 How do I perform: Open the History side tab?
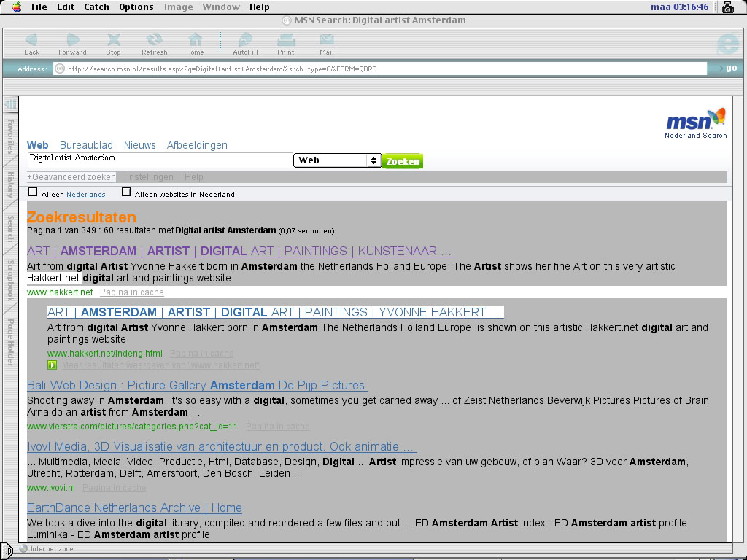[x=10, y=185]
